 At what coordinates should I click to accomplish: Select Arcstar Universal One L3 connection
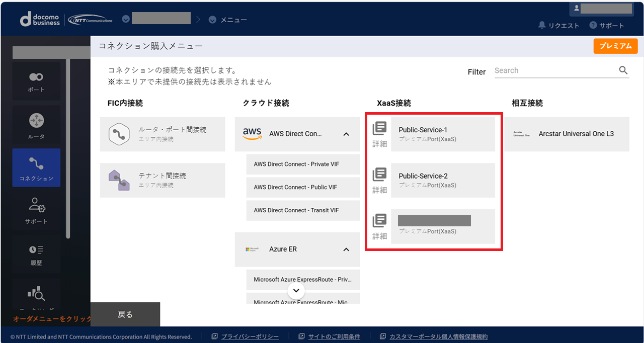point(567,134)
